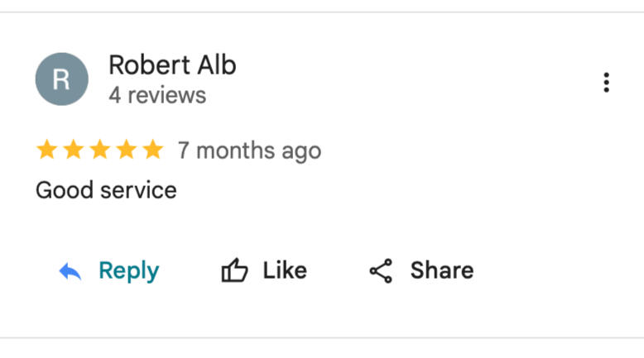Click the 7 months ago timestamp

click(249, 150)
